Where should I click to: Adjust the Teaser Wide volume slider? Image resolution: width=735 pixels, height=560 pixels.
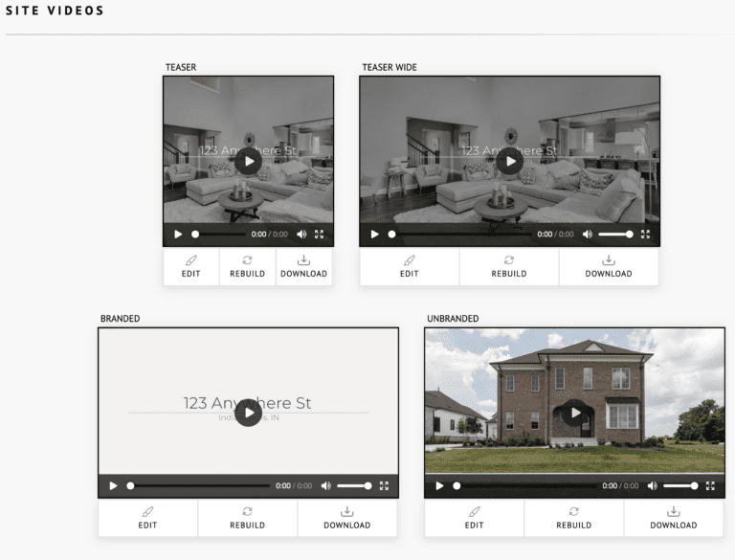click(615, 235)
